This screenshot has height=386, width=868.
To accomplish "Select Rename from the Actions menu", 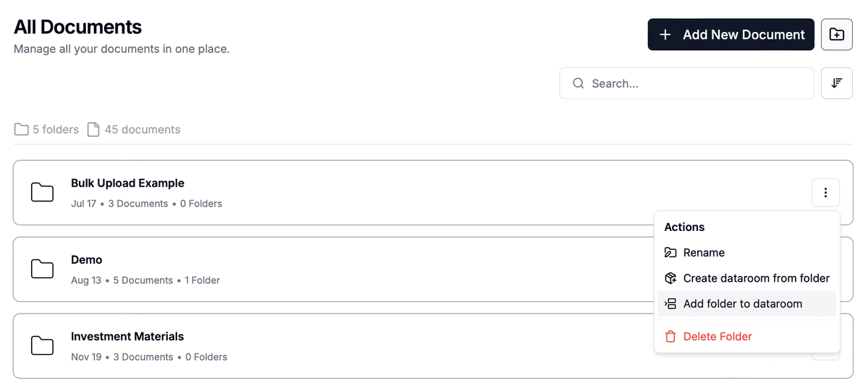I will (x=704, y=253).
